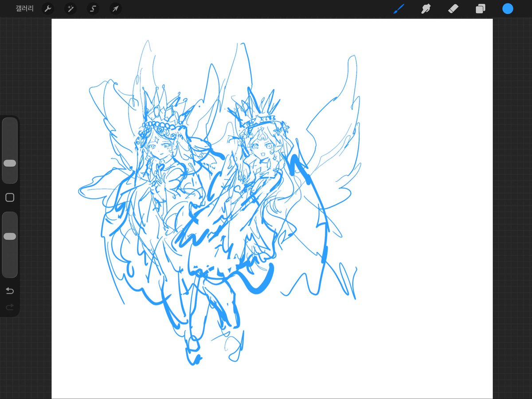
Task: Open the 갤러리 (Gallery) view
Action: (24, 8)
